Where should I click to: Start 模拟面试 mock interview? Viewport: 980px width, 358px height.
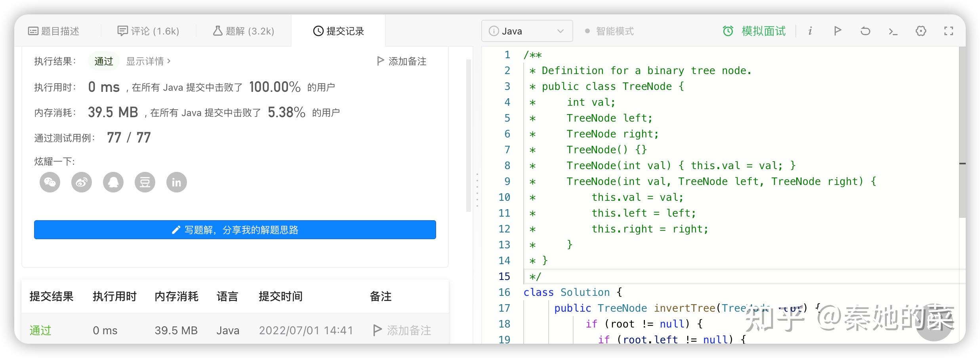754,31
